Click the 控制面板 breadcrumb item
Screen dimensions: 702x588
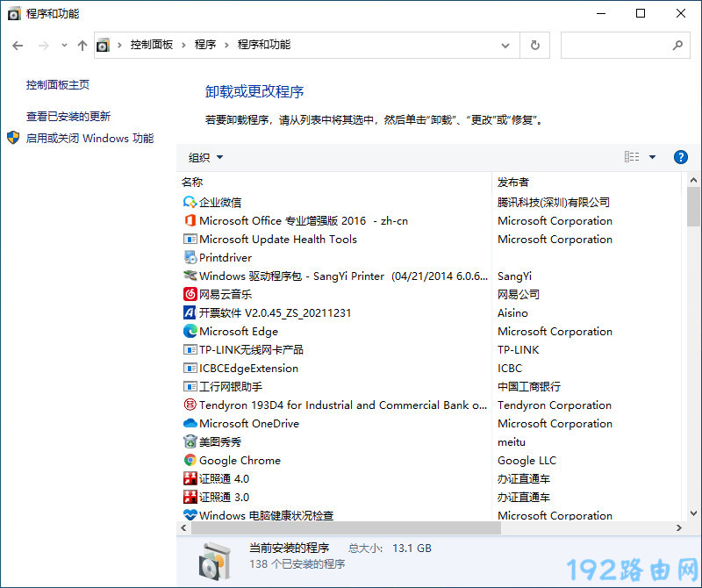click(152, 45)
